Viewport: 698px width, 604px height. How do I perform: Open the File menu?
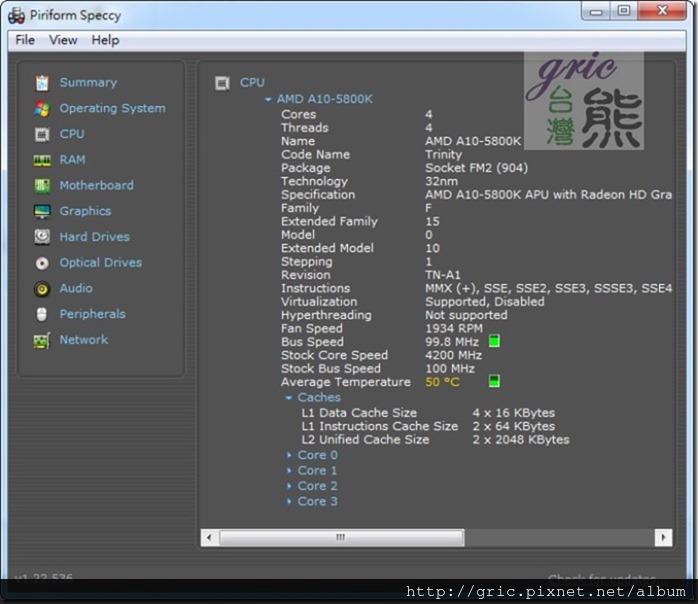25,40
